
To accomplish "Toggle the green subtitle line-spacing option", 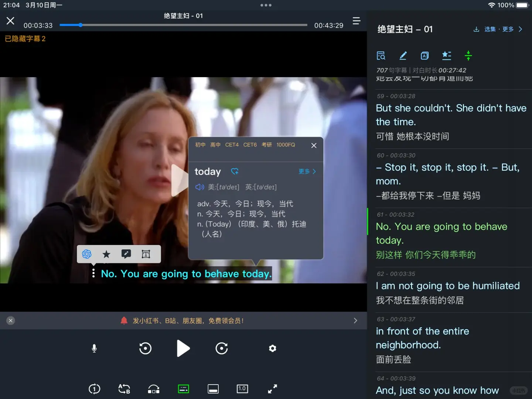I will [468, 55].
